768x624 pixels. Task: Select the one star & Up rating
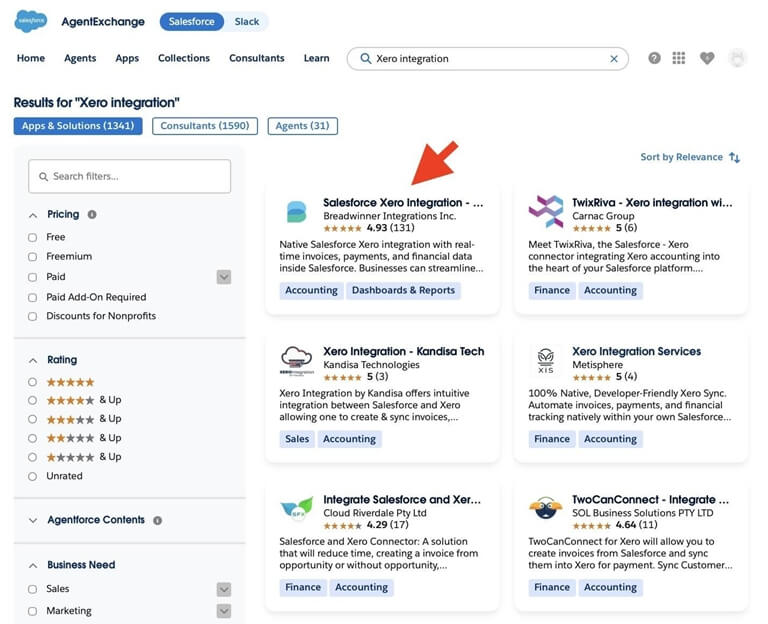point(32,457)
